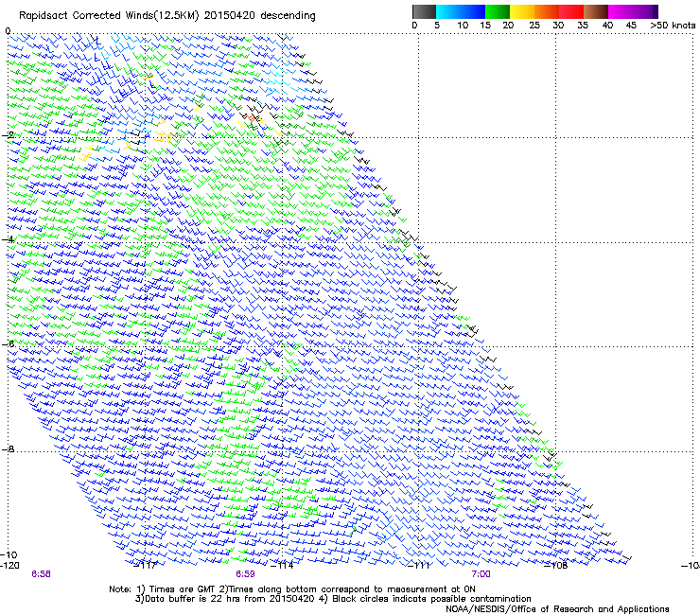Click the -108 longitude axis label
The image size is (700, 615).
point(556,566)
